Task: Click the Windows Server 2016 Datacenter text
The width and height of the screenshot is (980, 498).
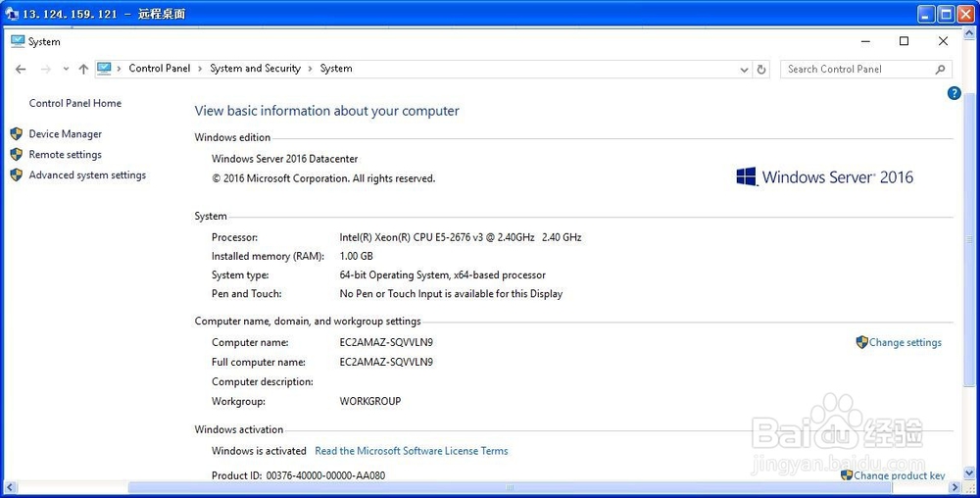Action: [285, 159]
